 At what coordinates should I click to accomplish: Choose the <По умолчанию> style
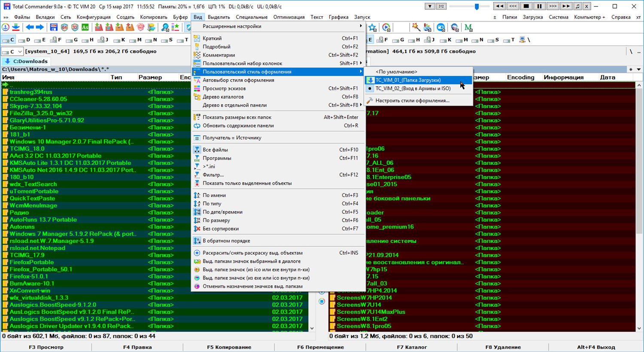419,72
